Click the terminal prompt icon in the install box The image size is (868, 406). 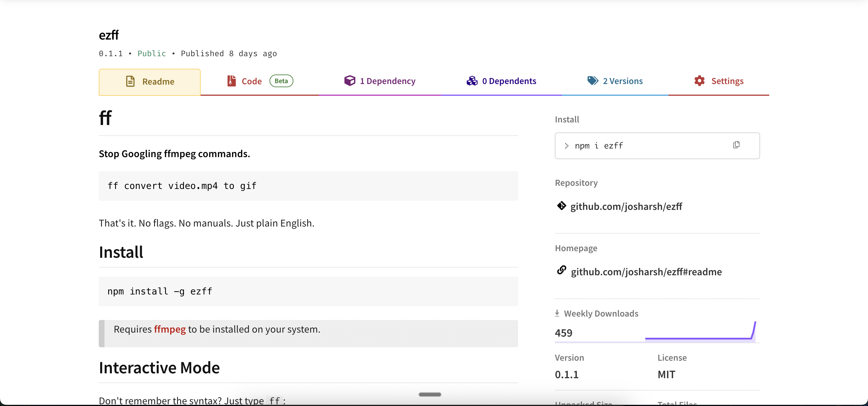(x=567, y=146)
